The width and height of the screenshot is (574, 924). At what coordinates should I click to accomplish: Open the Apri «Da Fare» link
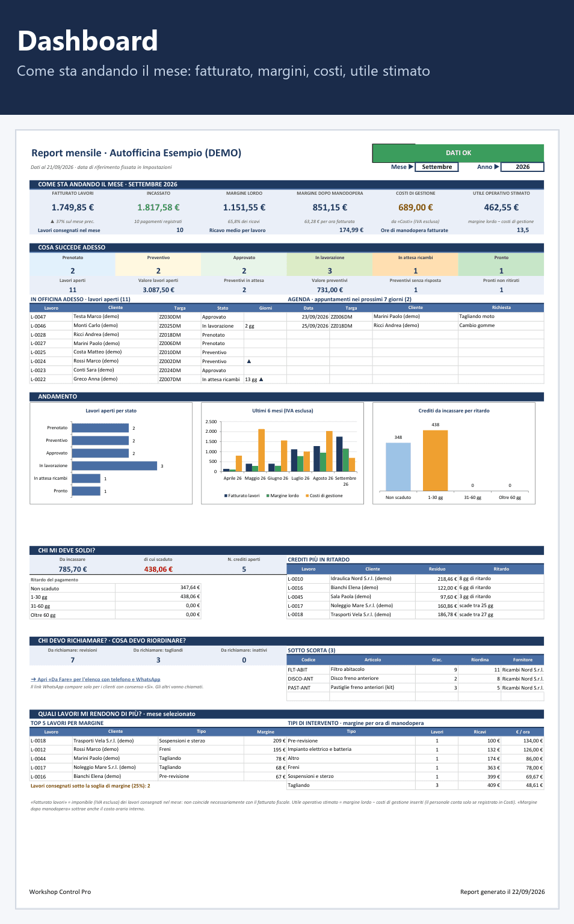(x=96, y=679)
